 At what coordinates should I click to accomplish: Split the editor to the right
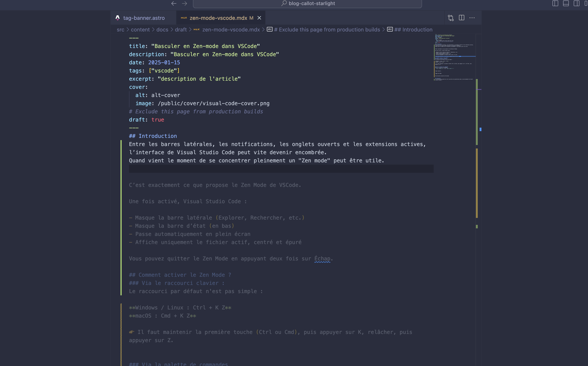(x=461, y=18)
